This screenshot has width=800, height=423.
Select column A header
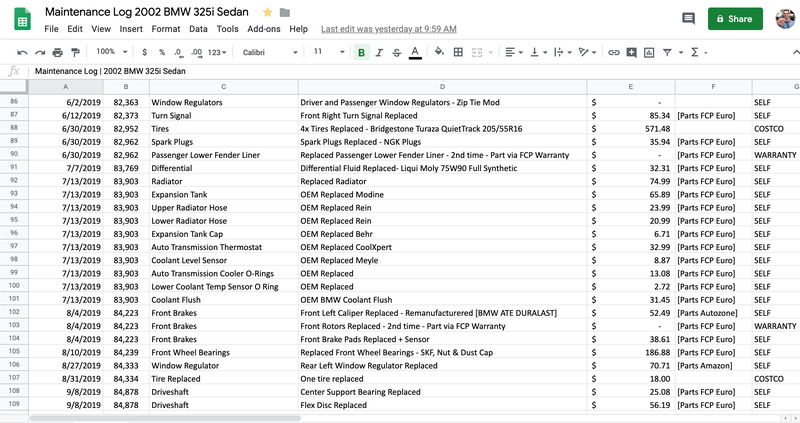[x=65, y=87]
